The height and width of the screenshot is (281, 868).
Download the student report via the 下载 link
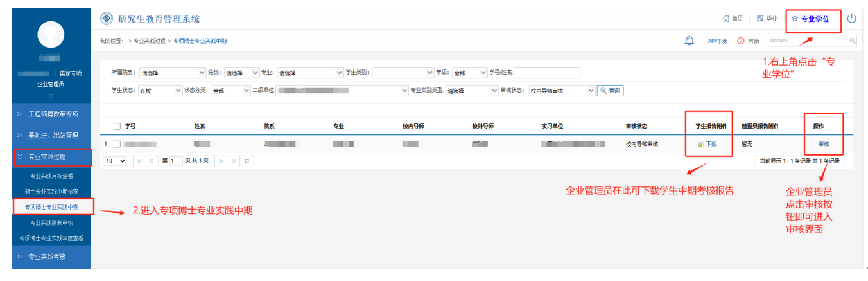[707, 144]
